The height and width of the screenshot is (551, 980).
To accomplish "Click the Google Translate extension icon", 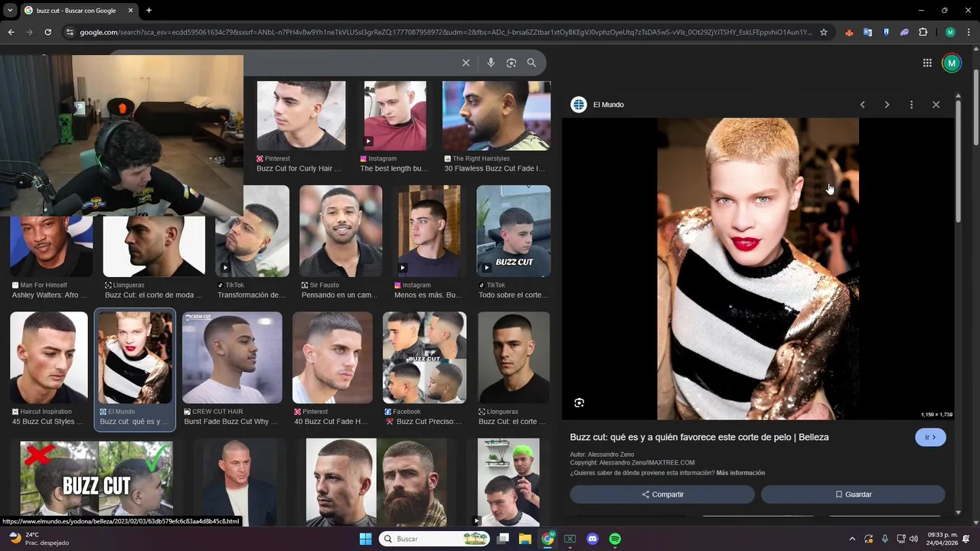I will 867,32.
